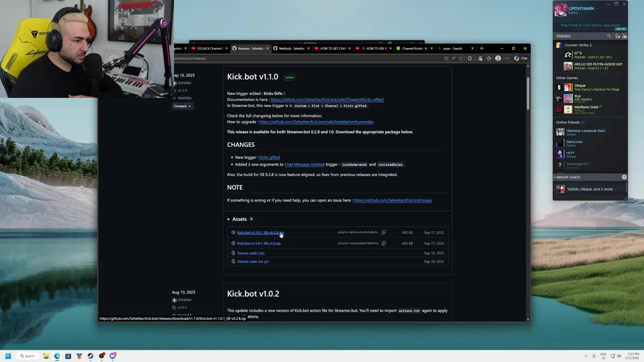644x362 pixels.
Task: Open chat with DarkCrow in Steam
Action: tap(591, 143)
